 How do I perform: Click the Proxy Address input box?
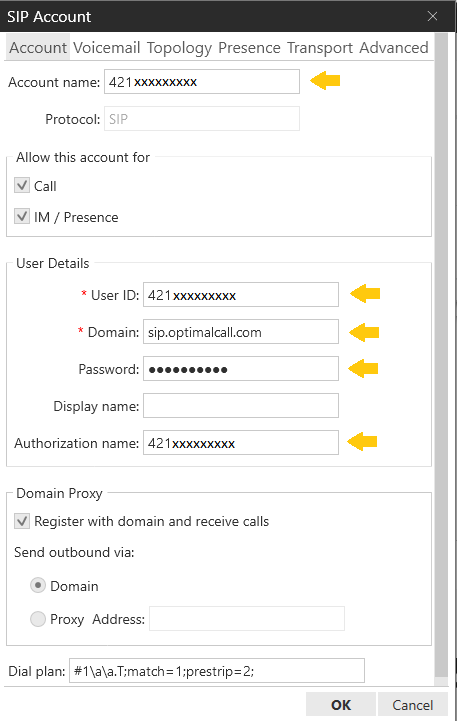pos(247,618)
